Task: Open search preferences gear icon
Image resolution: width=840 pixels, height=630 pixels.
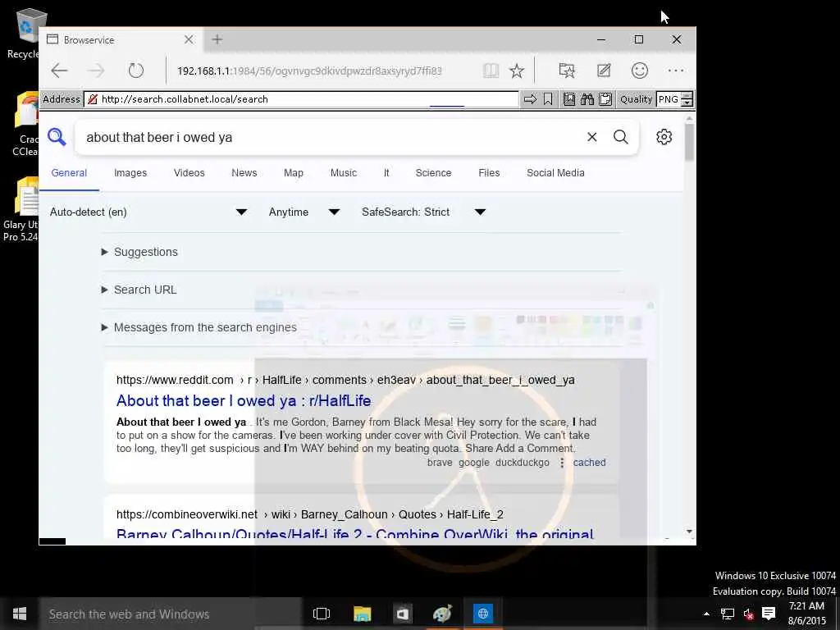Action: tap(664, 137)
